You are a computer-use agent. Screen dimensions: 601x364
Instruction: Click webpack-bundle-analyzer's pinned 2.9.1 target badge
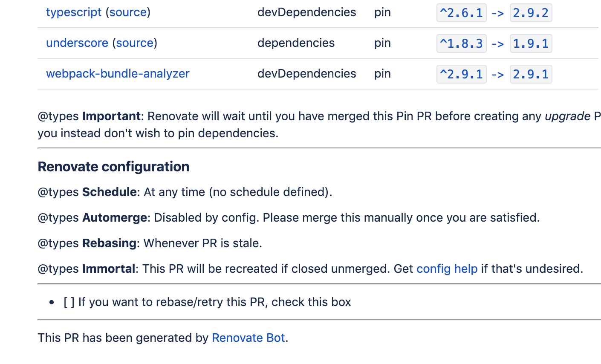click(x=531, y=74)
